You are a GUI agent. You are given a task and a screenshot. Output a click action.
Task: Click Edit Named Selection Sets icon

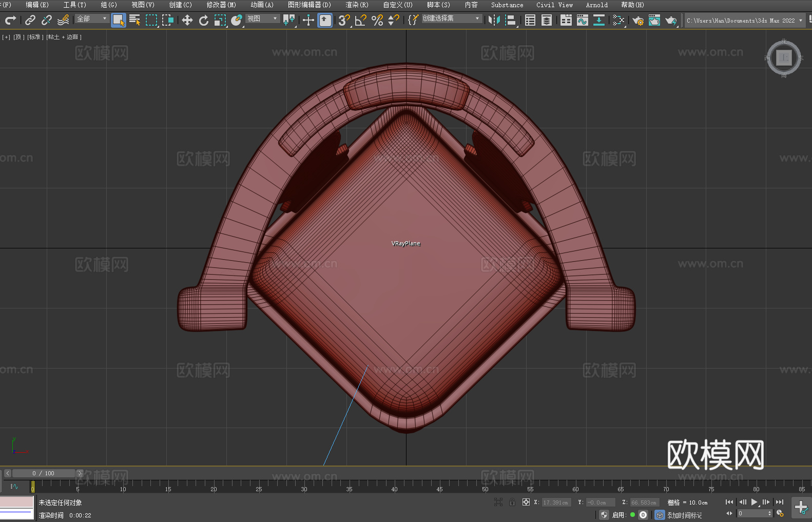pyautogui.click(x=413, y=20)
